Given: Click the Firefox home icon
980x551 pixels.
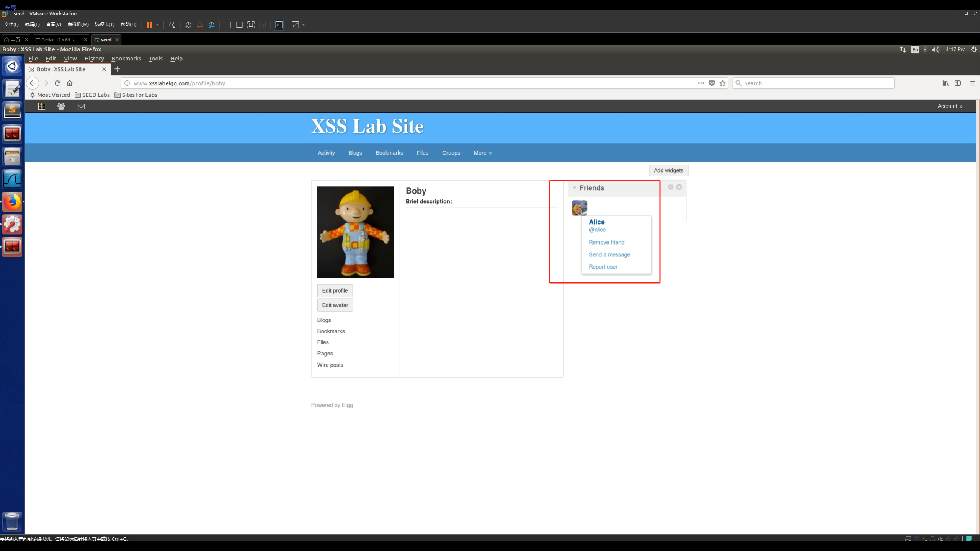Looking at the screenshot, I should 70,83.
